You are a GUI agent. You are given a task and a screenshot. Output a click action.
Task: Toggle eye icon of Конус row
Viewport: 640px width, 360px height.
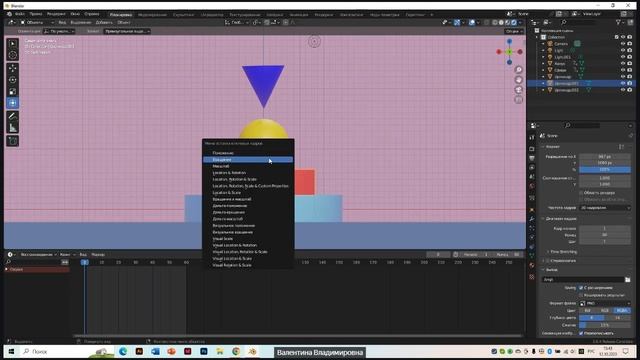coord(623,63)
